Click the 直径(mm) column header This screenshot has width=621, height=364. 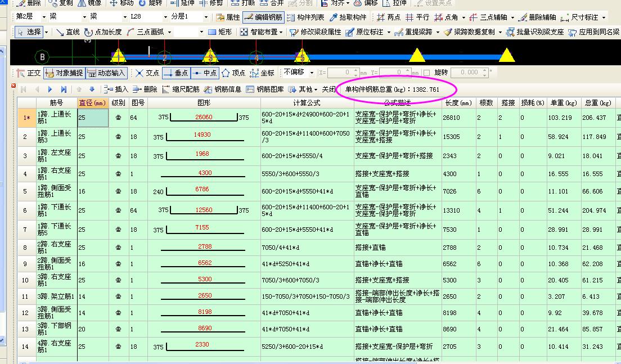pos(93,103)
